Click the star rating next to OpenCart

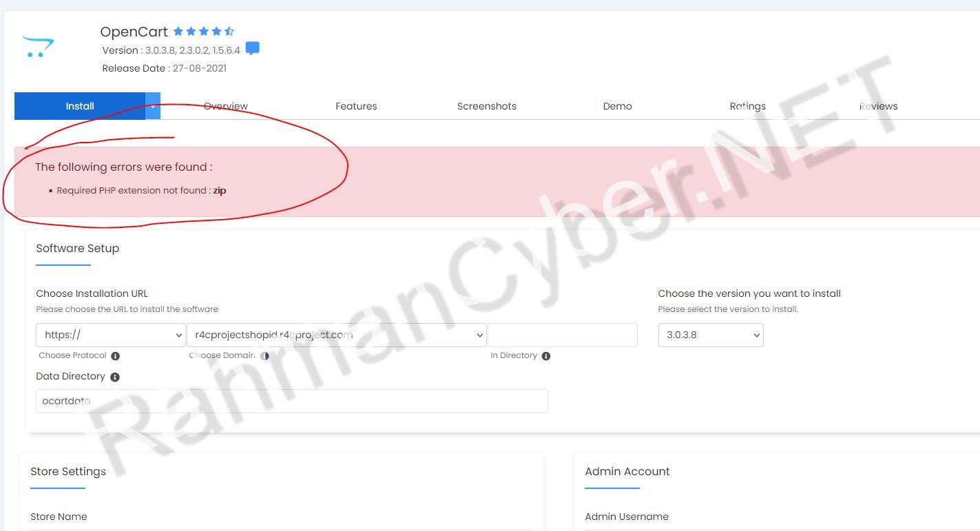pos(204,32)
